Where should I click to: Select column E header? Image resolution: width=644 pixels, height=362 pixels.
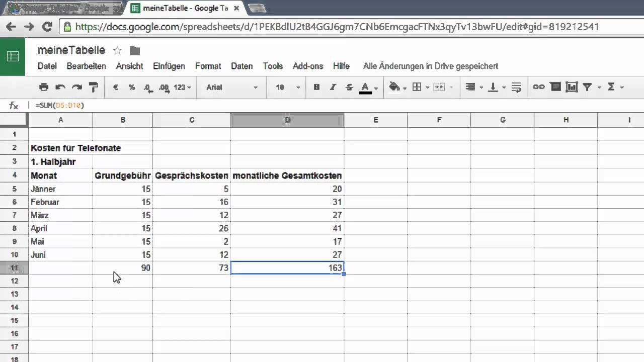click(376, 120)
